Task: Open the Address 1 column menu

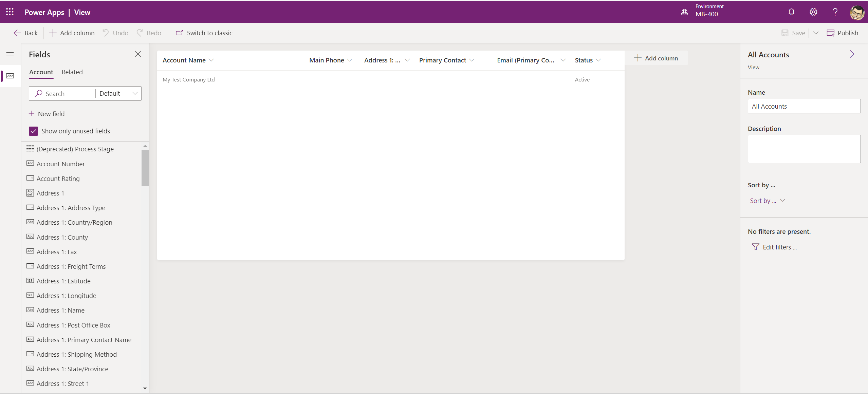Action: (x=407, y=60)
